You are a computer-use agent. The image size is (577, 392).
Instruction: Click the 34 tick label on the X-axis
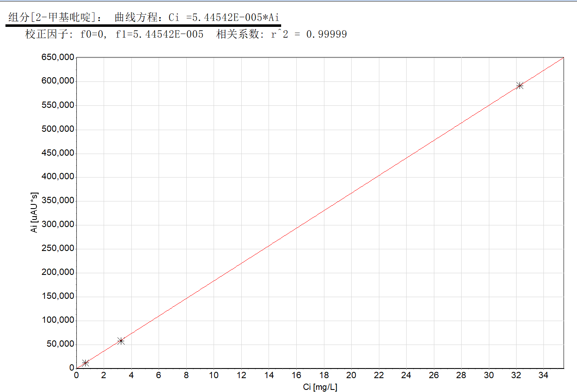[543, 375]
